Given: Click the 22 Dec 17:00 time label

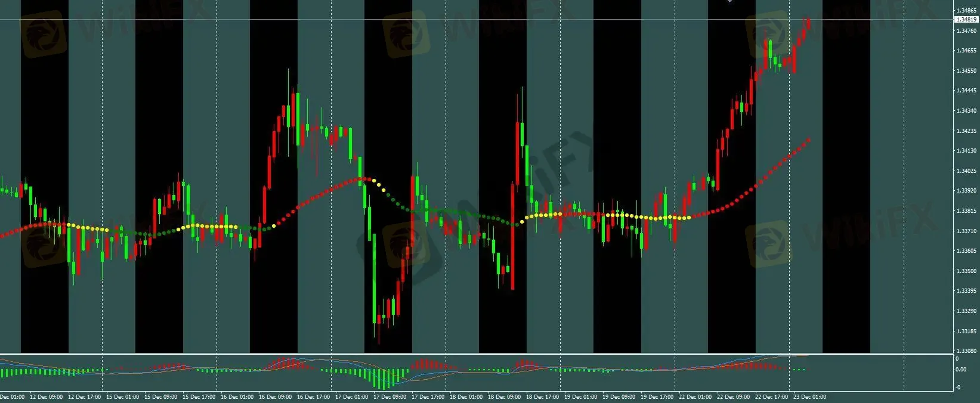Looking at the screenshot, I should tap(771, 396).
